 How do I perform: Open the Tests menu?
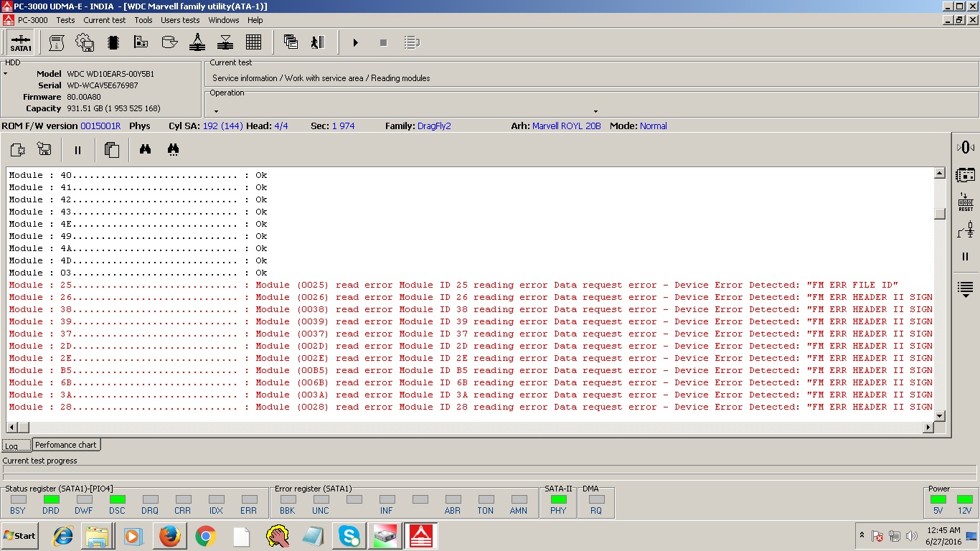pyautogui.click(x=65, y=20)
